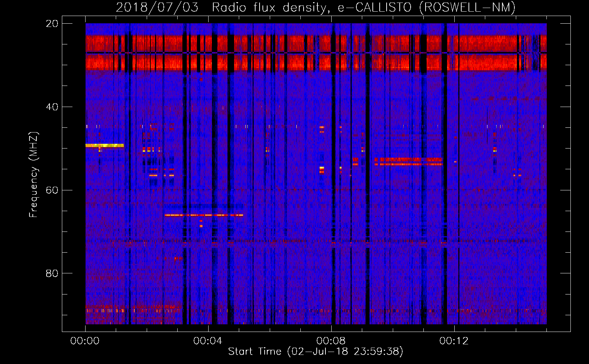Click the Frequency (MHZ) axis label
Viewport: 589px width, 364px height.
33,174
